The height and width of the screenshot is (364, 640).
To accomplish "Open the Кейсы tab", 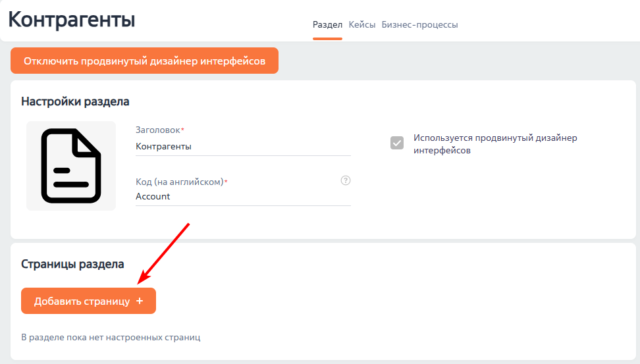I will click(x=362, y=25).
